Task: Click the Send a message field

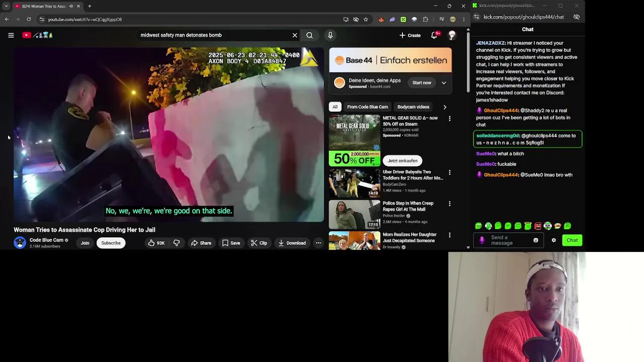Action: click(508, 240)
